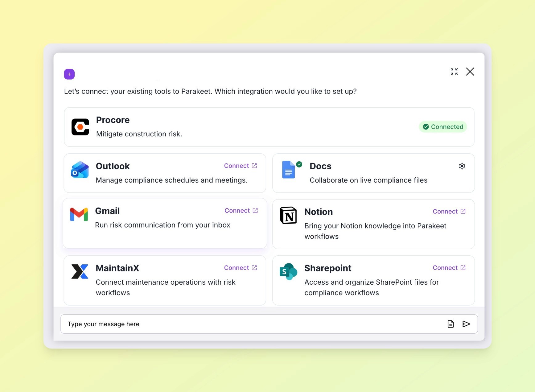
Task: Click the Sharepoint logo icon
Action: coord(288,271)
